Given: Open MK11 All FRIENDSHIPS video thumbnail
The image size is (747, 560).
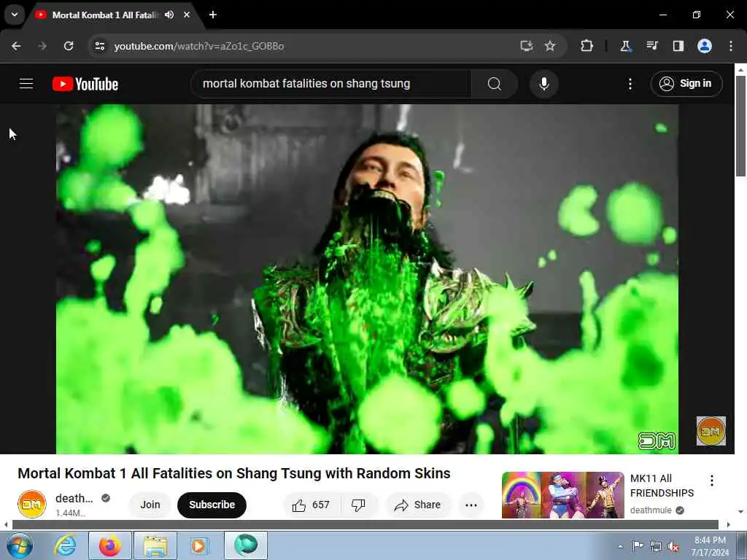Looking at the screenshot, I should coord(563,495).
